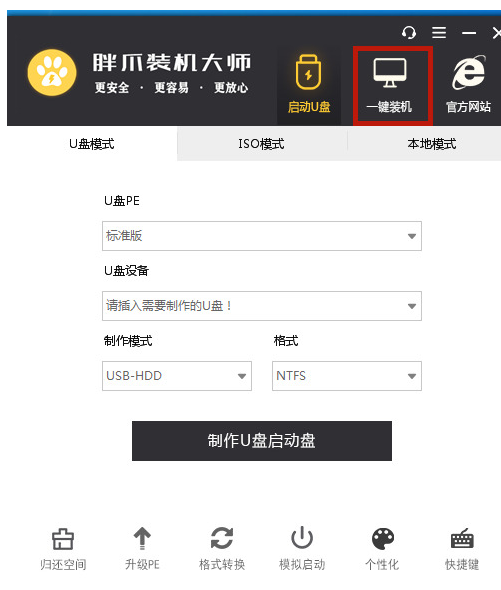
Task: Click the yellow paw logo
Action: pos(52,72)
